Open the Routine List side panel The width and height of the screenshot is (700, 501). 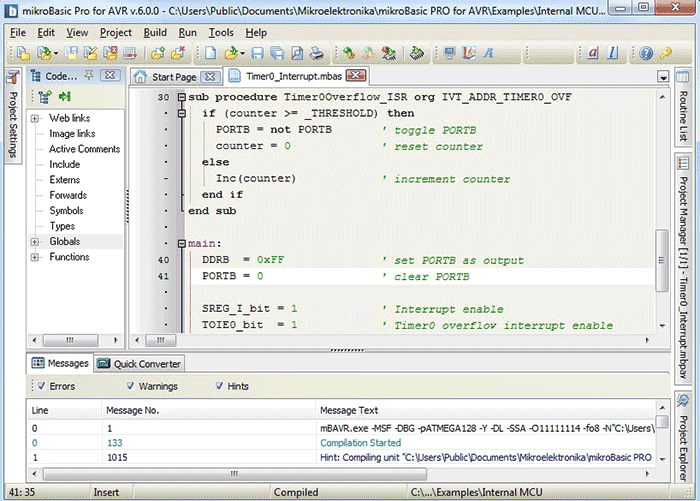(x=684, y=115)
